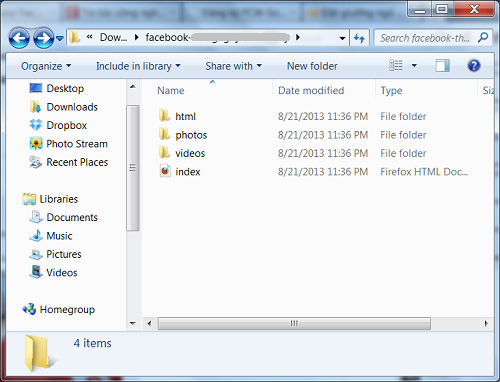Toggle the preview pane

pos(443,65)
